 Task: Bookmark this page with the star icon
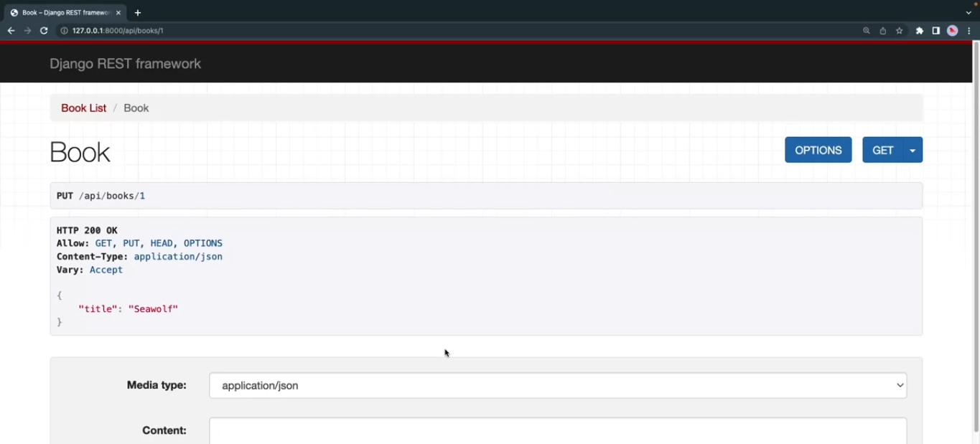coord(900,31)
